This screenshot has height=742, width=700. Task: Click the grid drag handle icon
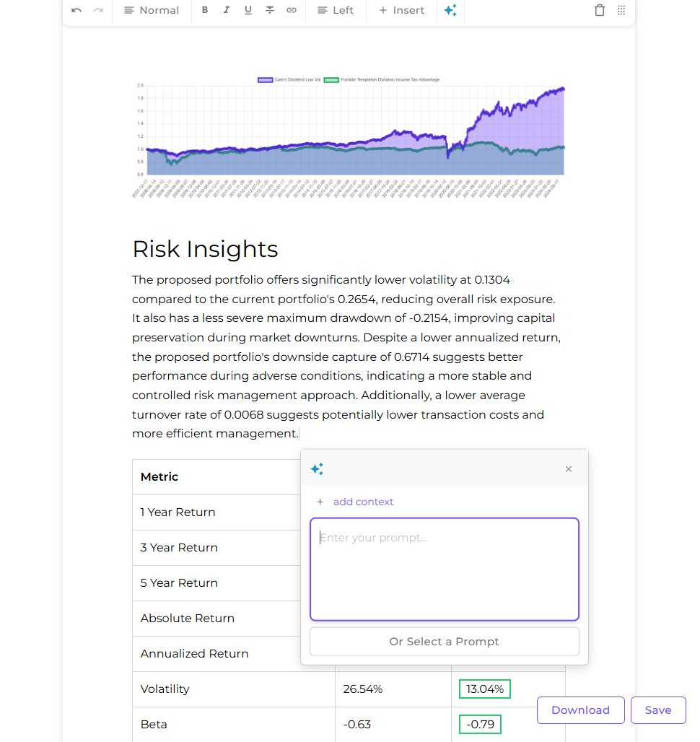click(621, 10)
